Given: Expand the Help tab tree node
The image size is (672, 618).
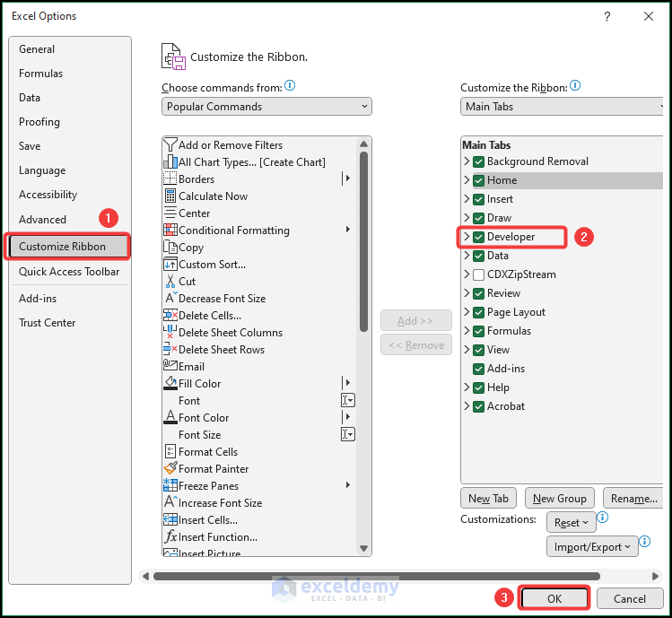Looking at the screenshot, I should pyautogui.click(x=467, y=387).
